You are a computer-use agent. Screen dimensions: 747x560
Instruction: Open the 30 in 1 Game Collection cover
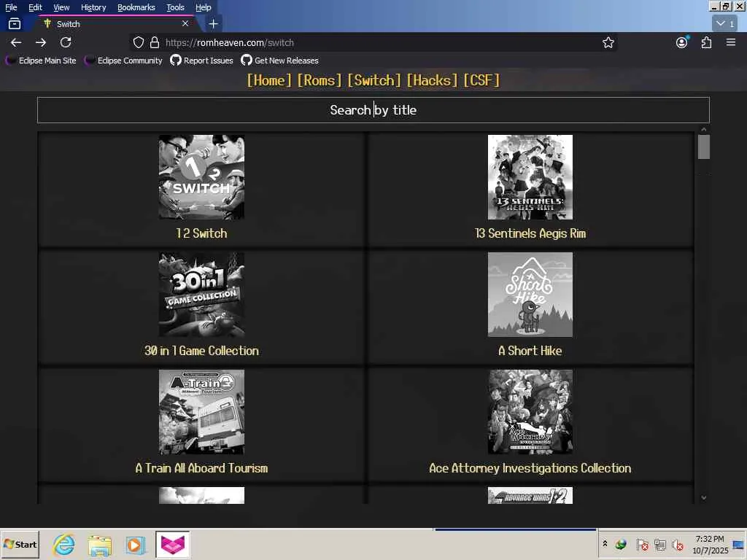(201, 295)
